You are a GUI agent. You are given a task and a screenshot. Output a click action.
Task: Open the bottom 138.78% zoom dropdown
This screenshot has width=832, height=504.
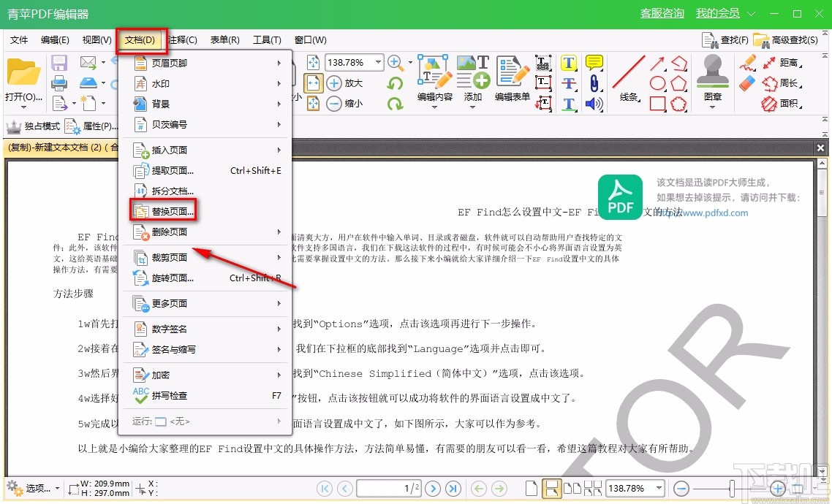click(x=659, y=488)
